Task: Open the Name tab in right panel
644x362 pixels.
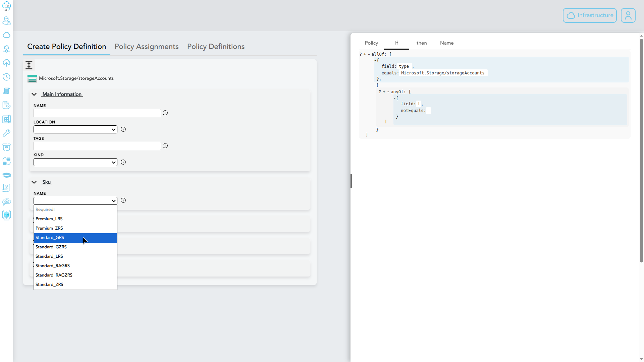Action: pyautogui.click(x=447, y=43)
